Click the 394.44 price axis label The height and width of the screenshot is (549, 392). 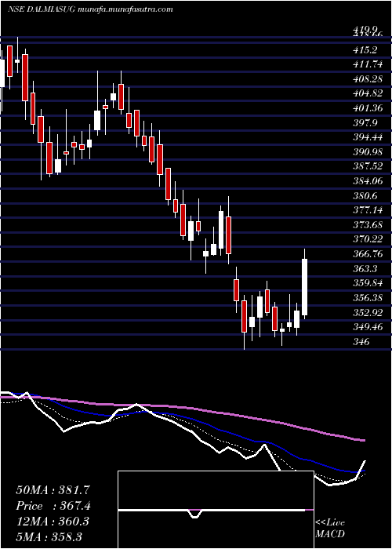coord(368,137)
